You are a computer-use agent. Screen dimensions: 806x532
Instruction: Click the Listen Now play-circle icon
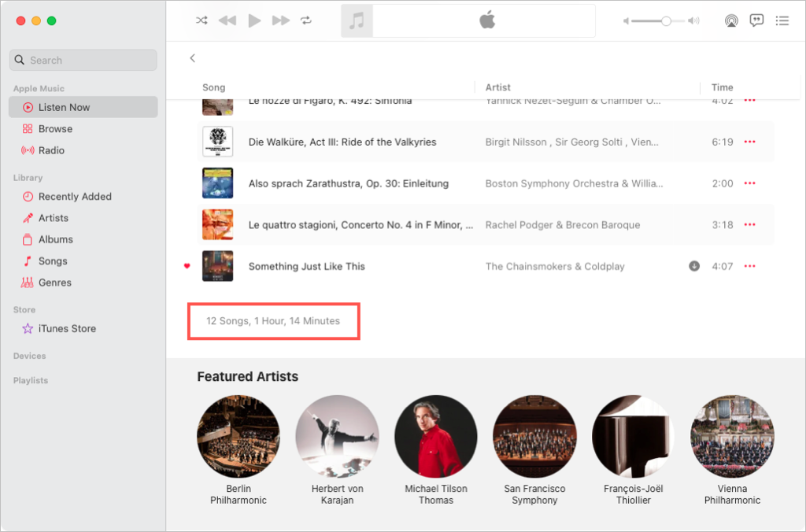(x=28, y=108)
